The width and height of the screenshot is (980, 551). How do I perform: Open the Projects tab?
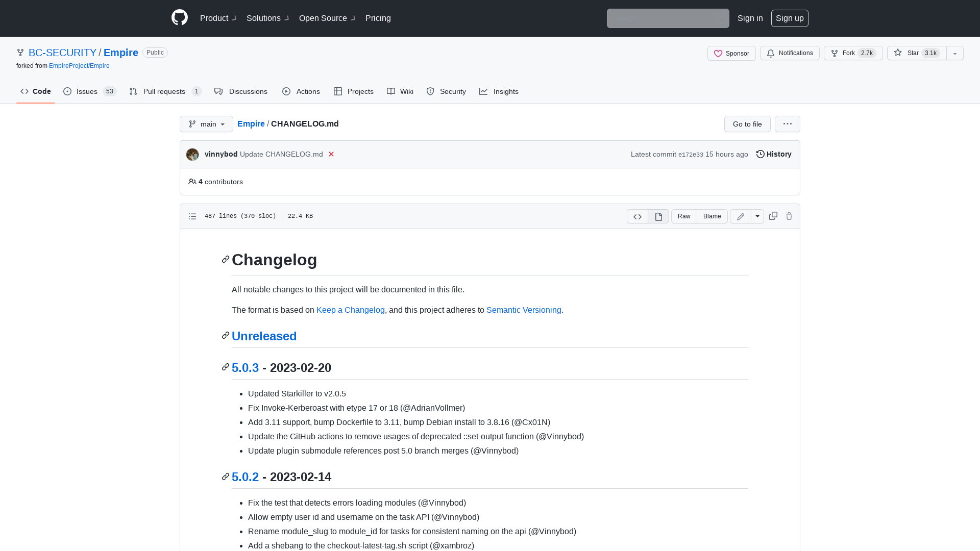point(354,91)
